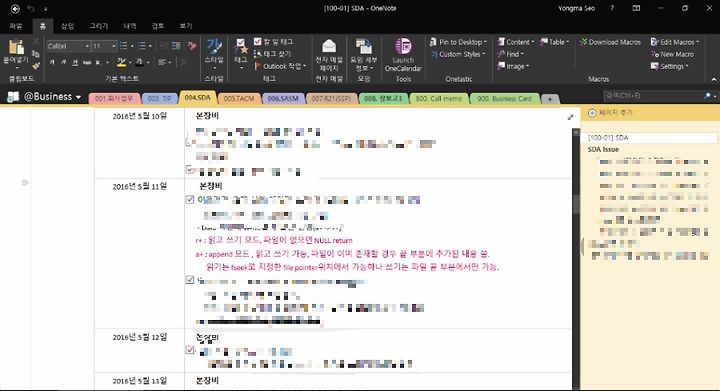Image resolution: width=720 pixels, height=391 pixels.
Task: Click the Download Macros button
Action: [x=610, y=42]
